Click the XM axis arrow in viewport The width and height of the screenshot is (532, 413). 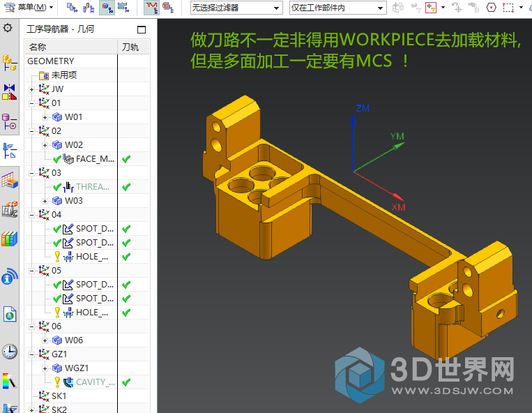point(397,196)
